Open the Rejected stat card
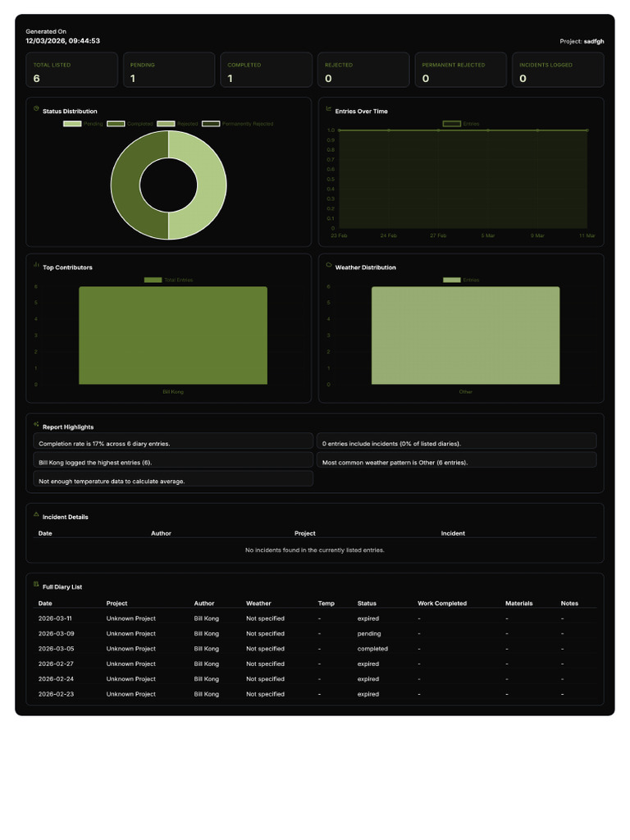Viewport: 630px width, 840px height. (x=363, y=70)
